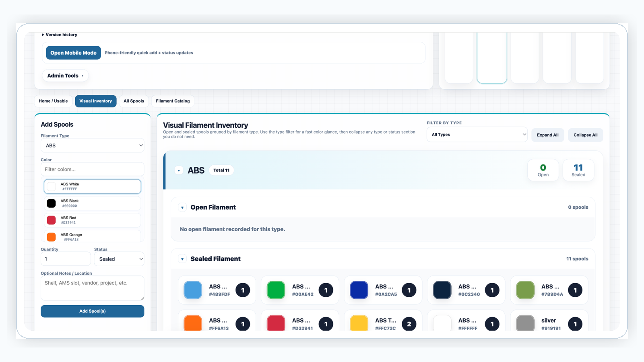Open the Filter by Type dropdown

477,135
